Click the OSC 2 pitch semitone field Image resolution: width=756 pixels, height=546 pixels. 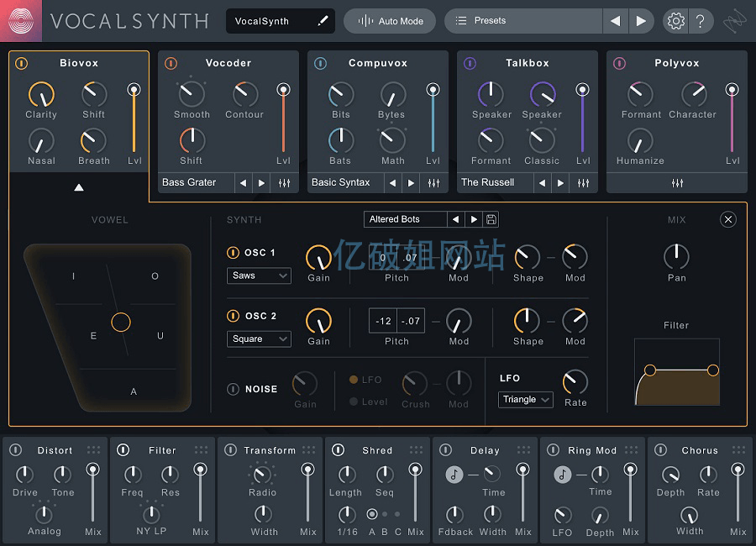(383, 321)
